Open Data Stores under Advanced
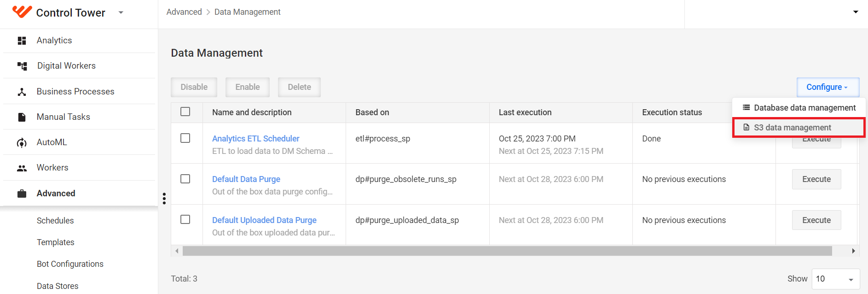 pyautogui.click(x=58, y=286)
